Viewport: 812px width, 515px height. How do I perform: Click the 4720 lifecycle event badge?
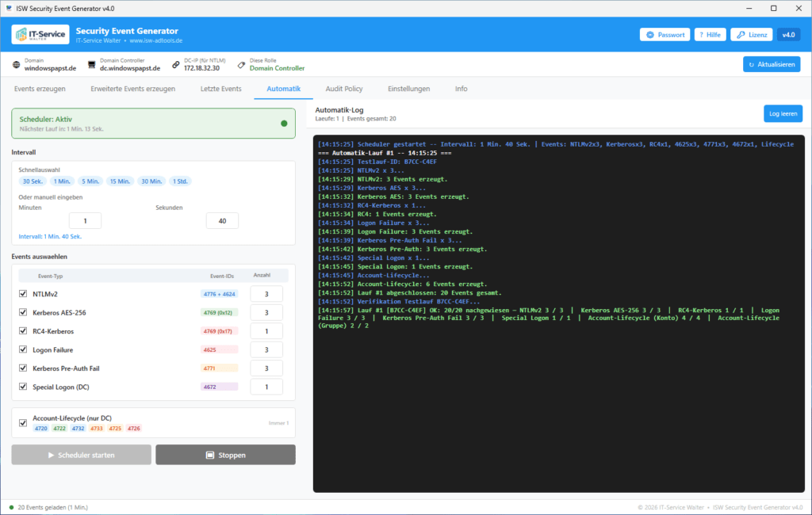41,428
